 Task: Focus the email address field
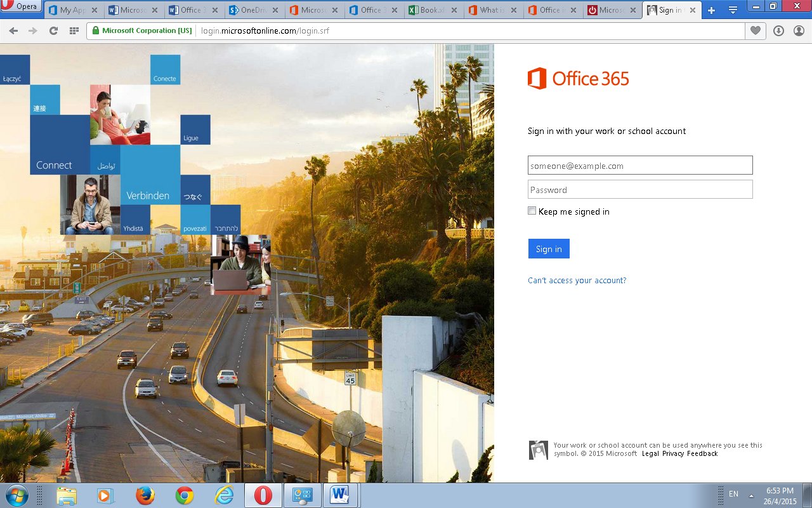(x=640, y=166)
